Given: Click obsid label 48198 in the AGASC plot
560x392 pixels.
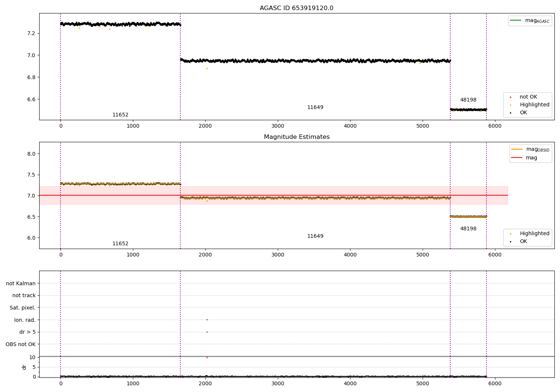Looking at the screenshot, I should click(x=468, y=100).
